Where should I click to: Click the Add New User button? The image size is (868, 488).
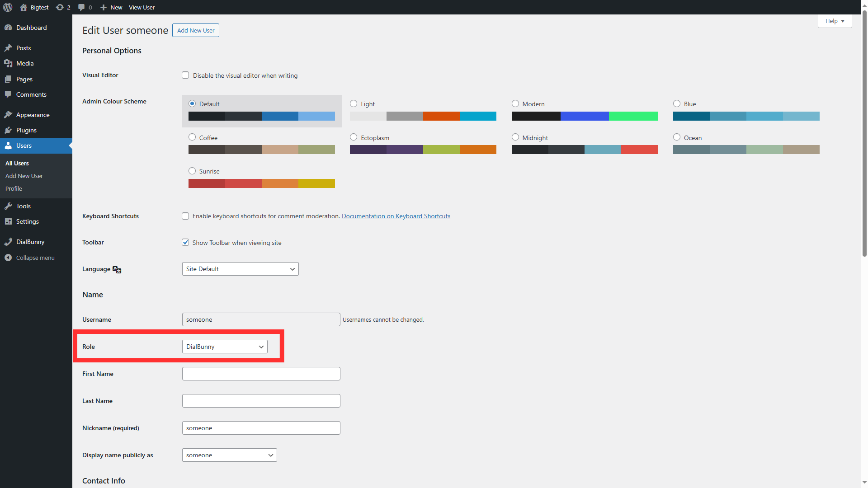[195, 30]
